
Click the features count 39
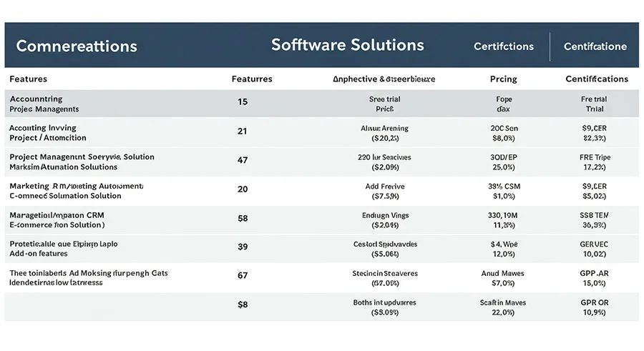coord(243,247)
